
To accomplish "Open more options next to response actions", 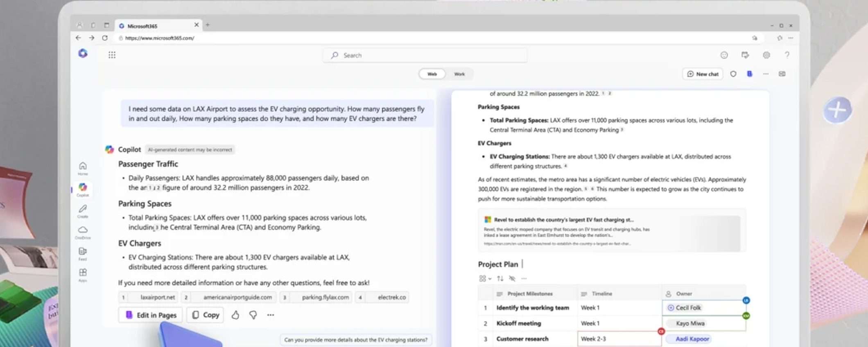I will (x=271, y=315).
